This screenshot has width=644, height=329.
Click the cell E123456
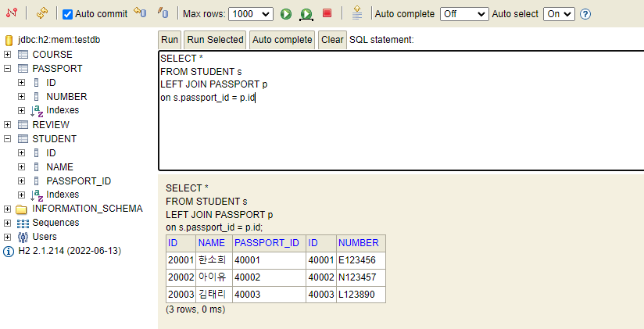[x=361, y=260]
